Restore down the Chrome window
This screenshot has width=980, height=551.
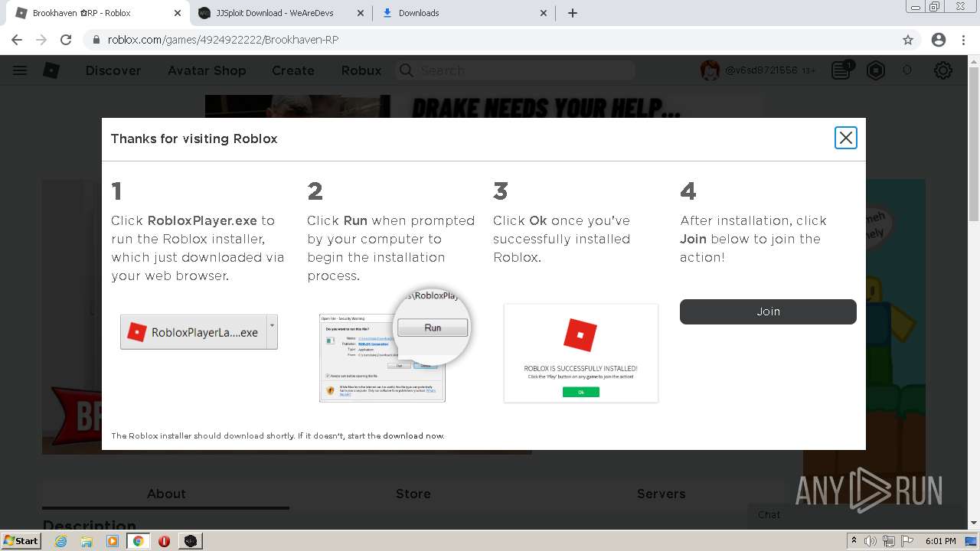pos(935,7)
